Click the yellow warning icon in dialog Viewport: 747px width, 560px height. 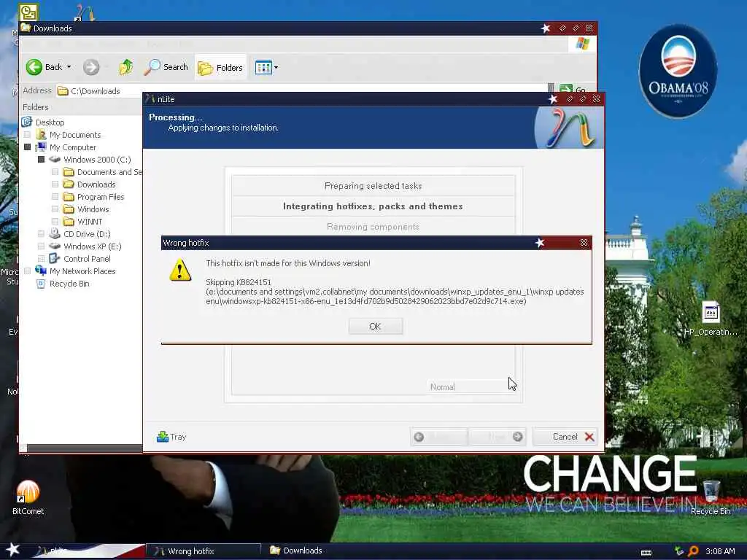click(180, 270)
